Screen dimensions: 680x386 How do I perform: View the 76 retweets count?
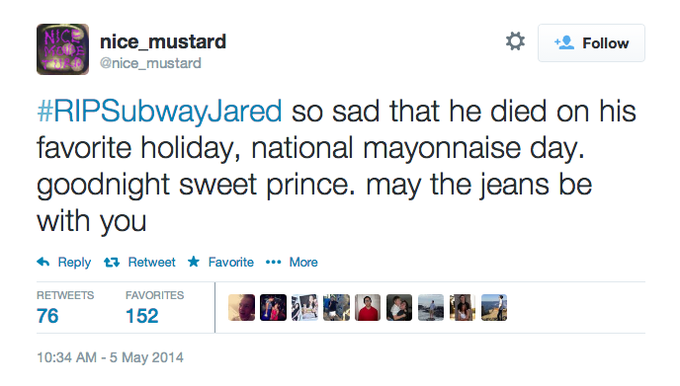click(x=48, y=316)
